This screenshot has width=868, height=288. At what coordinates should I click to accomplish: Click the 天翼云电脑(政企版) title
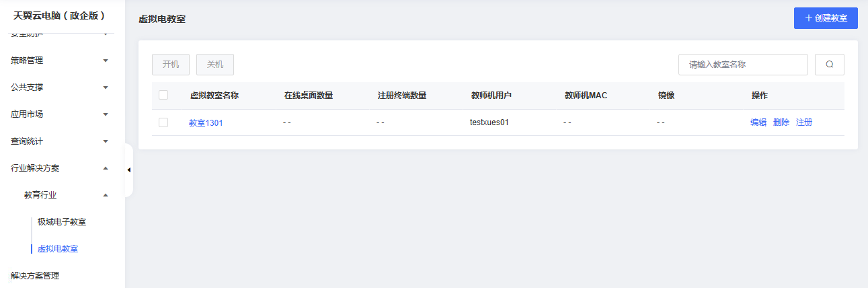coord(60,15)
